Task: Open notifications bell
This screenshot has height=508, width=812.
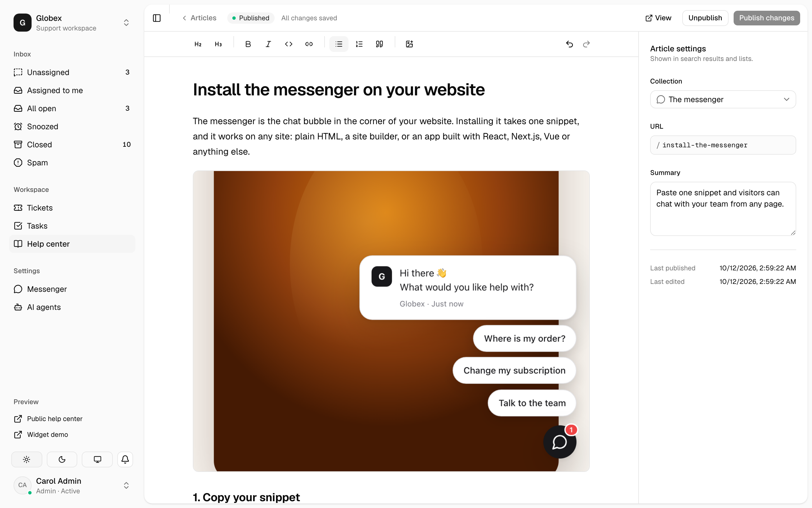Action: [125, 459]
